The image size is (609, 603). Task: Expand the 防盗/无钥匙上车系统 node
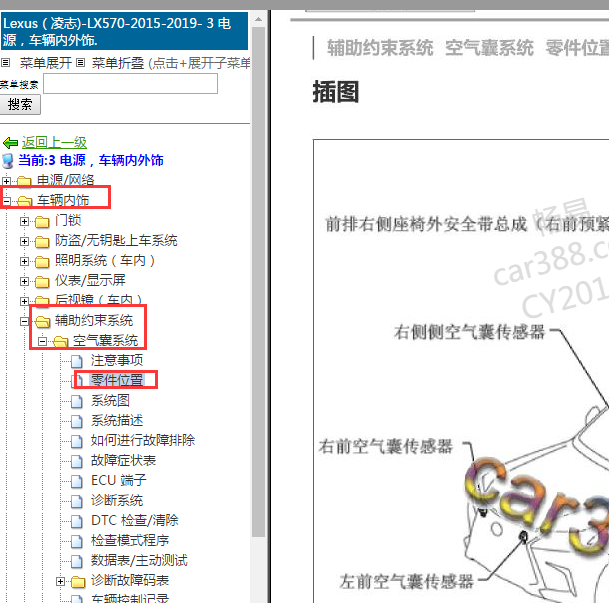24,242
